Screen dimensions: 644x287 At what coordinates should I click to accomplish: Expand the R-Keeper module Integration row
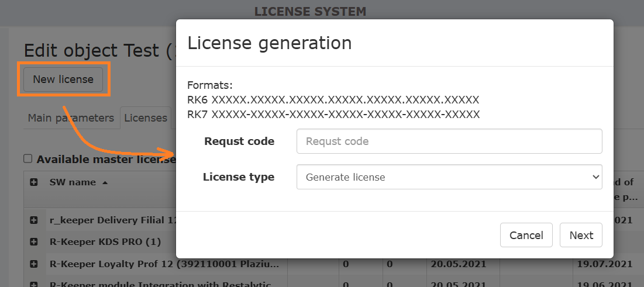34,284
